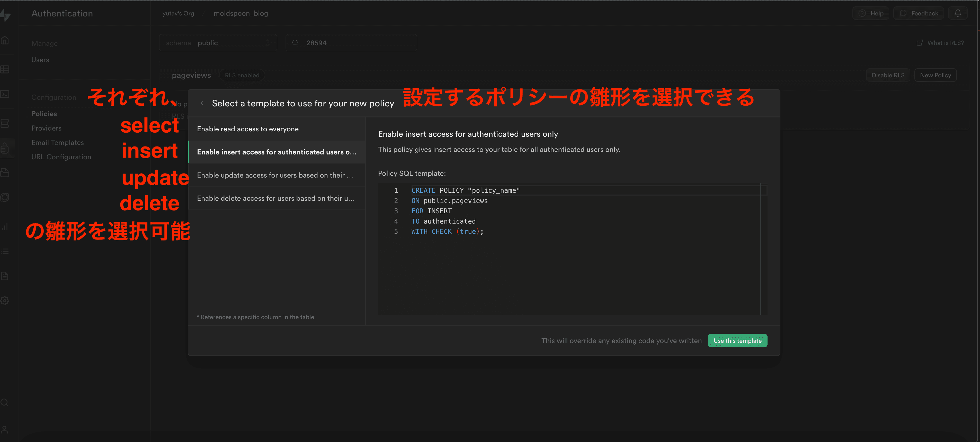Click the search field containing 28594

(x=351, y=43)
